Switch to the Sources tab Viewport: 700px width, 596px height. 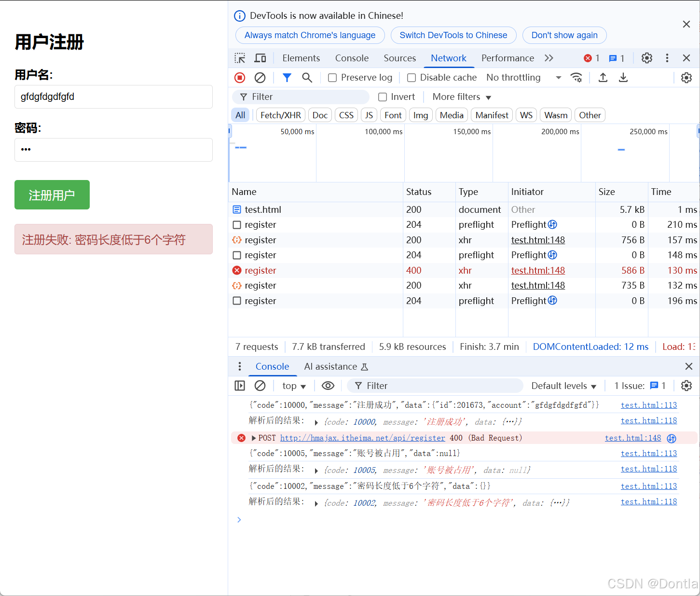point(399,58)
